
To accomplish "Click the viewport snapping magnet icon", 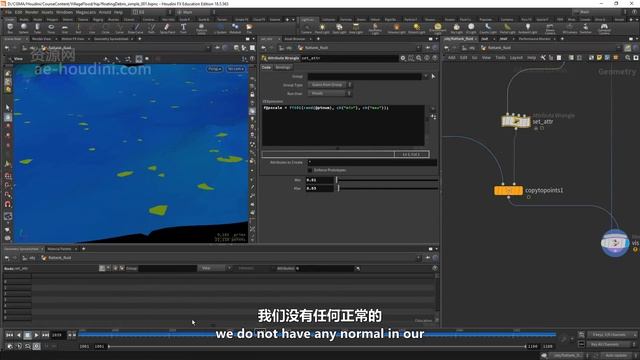I will click(x=8, y=204).
